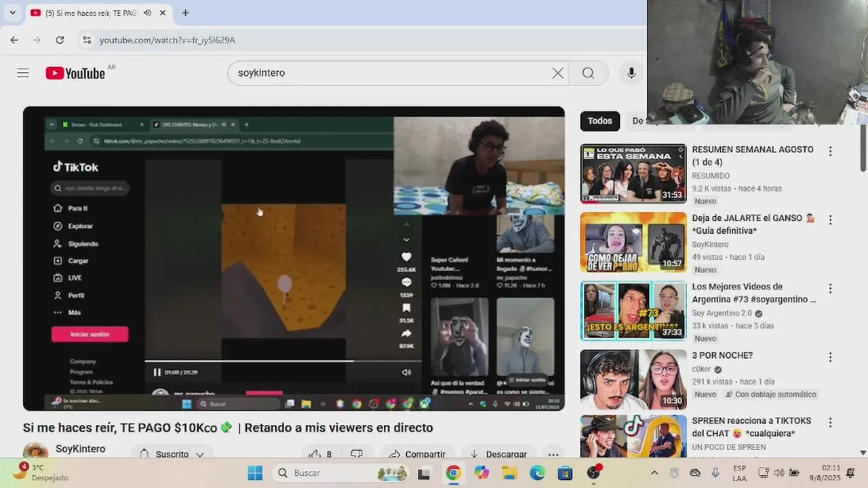This screenshot has width=868, height=488.
Task: Open more actions ellipsis under video
Action: pyautogui.click(x=553, y=454)
